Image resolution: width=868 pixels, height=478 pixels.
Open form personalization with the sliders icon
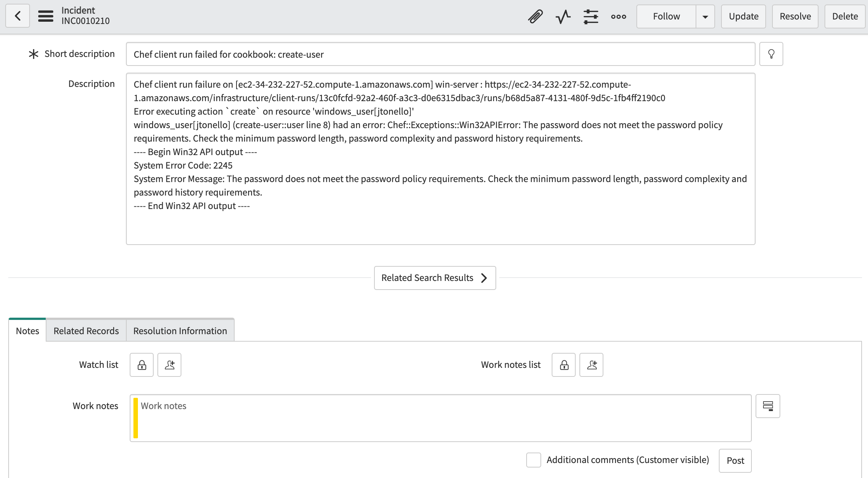click(x=591, y=16)
